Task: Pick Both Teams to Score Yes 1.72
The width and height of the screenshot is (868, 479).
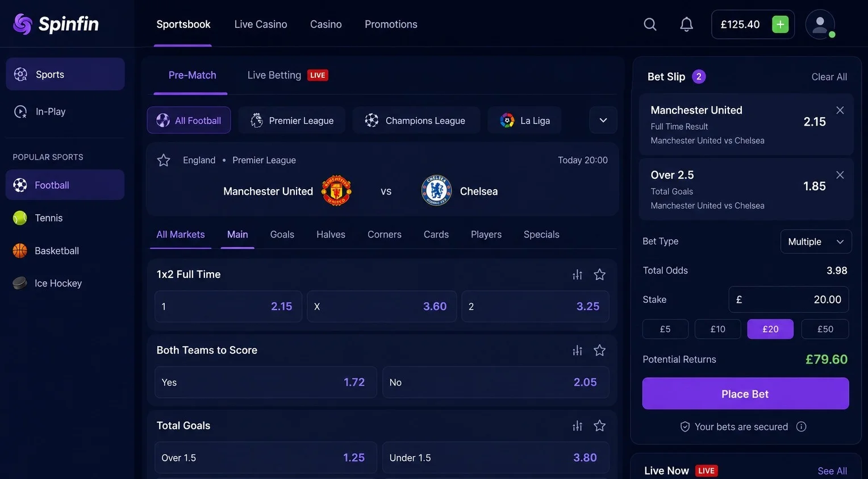Action: [266, 382]
